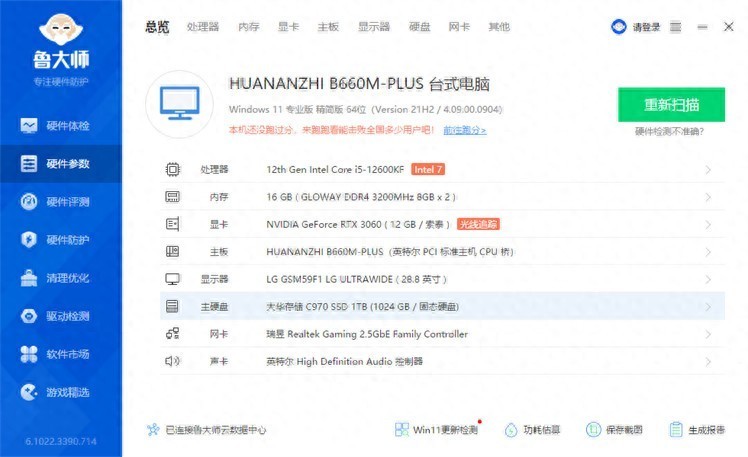Select LG ULTRAWIDE monitor text
This screenshot has height=457, width=748.
(x=359, y=279)
